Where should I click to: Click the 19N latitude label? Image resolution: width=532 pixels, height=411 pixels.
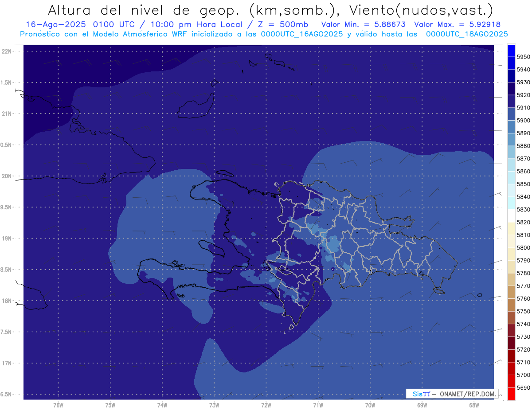[x=7, y=238]
